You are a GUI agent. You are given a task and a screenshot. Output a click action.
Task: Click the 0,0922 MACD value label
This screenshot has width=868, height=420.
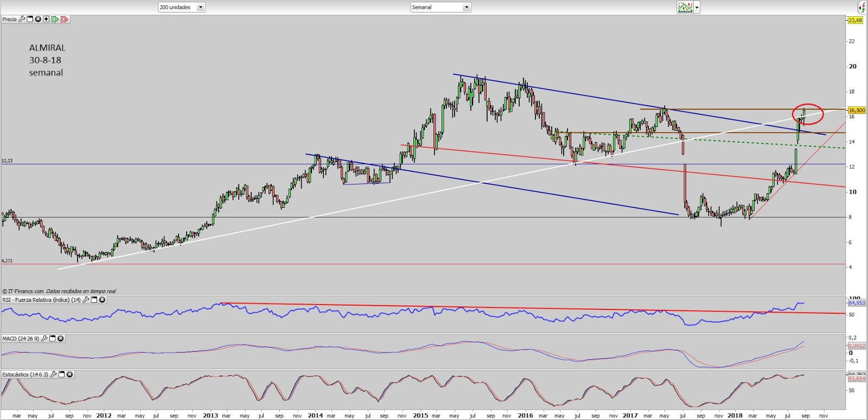tap(857, 346)
